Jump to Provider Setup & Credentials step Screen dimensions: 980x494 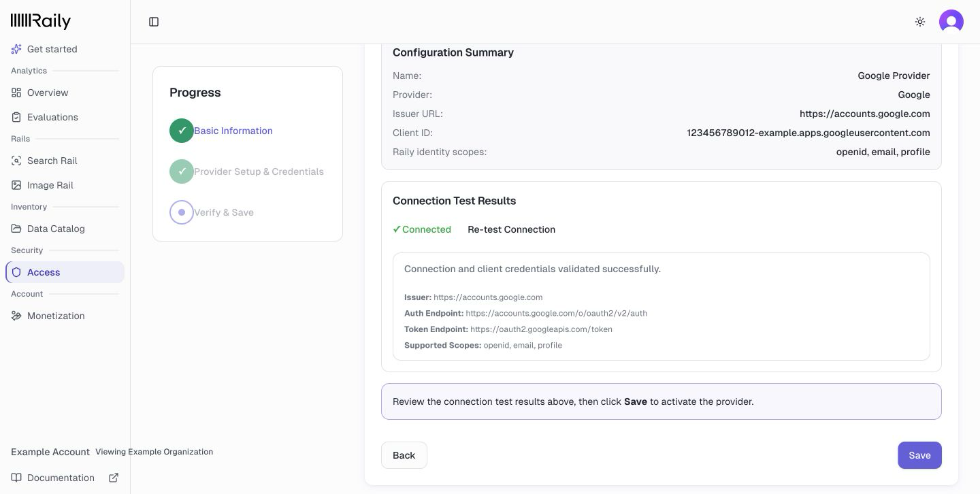tap(259, 171)
